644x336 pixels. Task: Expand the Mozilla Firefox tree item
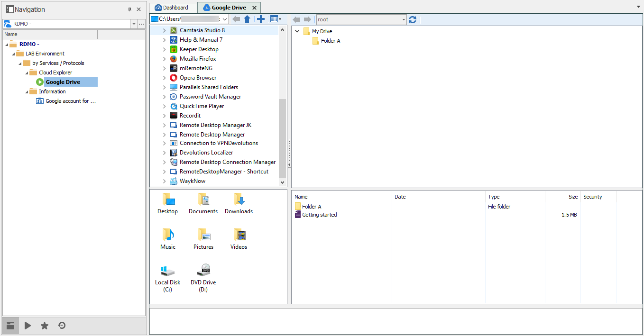(x=164, y=59)
